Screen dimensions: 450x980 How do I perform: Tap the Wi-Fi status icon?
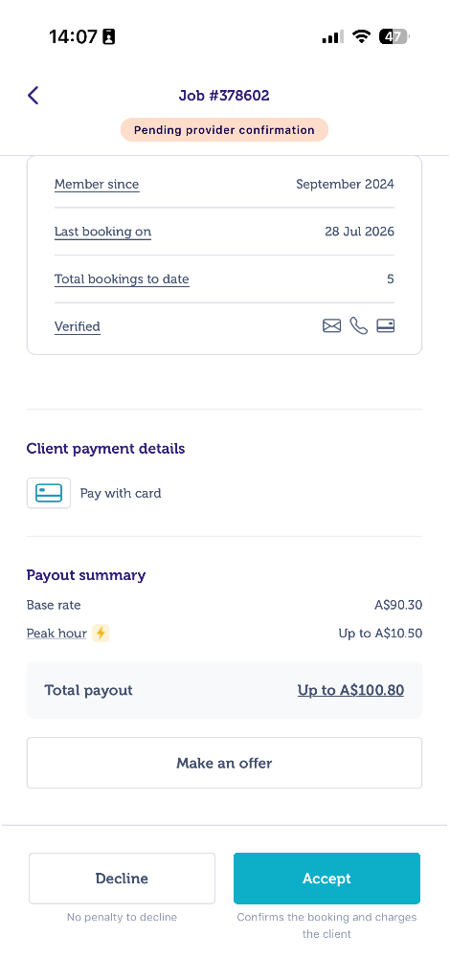tap(361, 36)
